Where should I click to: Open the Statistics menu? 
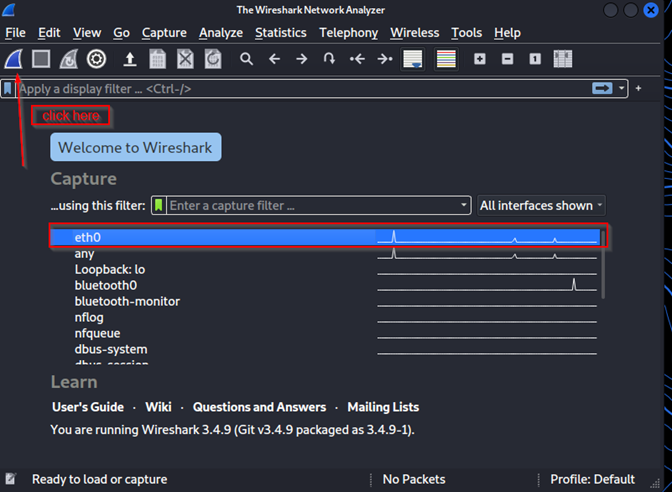point(281,33)
